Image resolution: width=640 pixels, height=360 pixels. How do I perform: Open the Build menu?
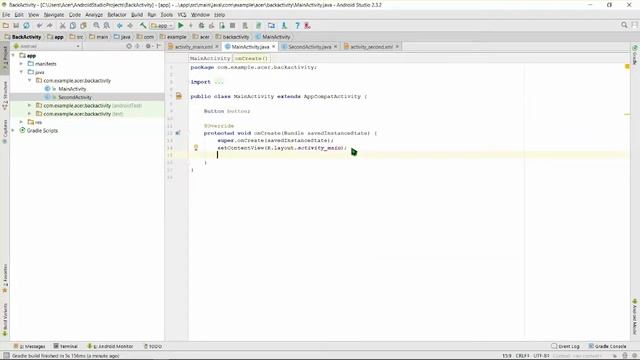pyautogui.click(x=137, y=15)
